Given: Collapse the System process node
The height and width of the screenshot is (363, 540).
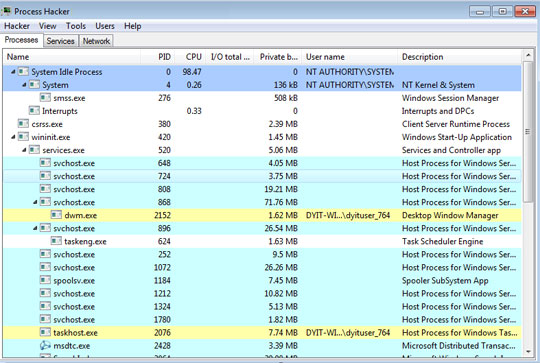Looking at the screenshot, I should [x=24, y=85].
